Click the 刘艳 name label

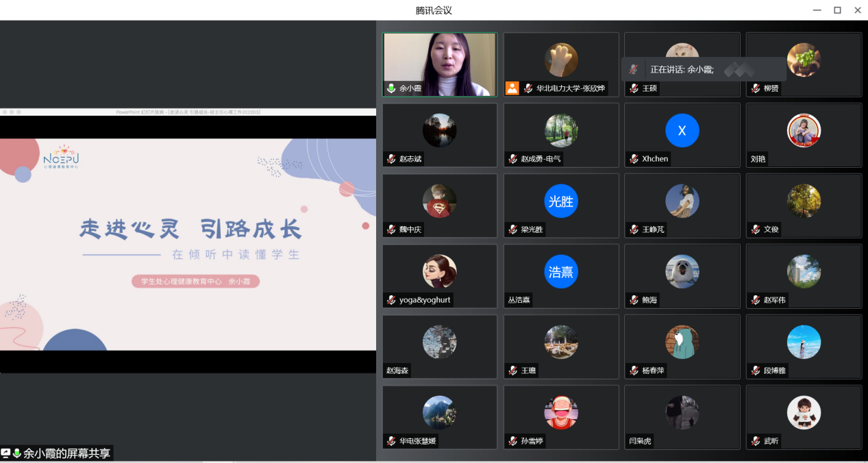(758, 159)
